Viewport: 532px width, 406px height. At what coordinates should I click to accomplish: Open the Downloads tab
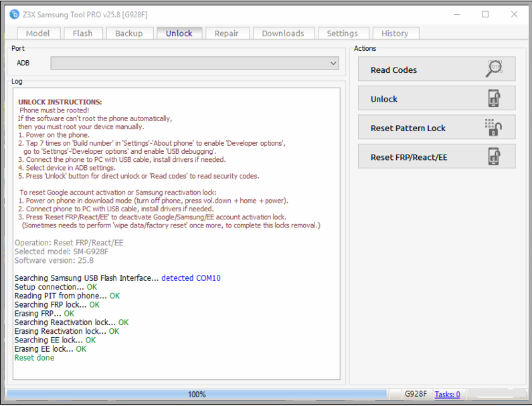(283, 33)
